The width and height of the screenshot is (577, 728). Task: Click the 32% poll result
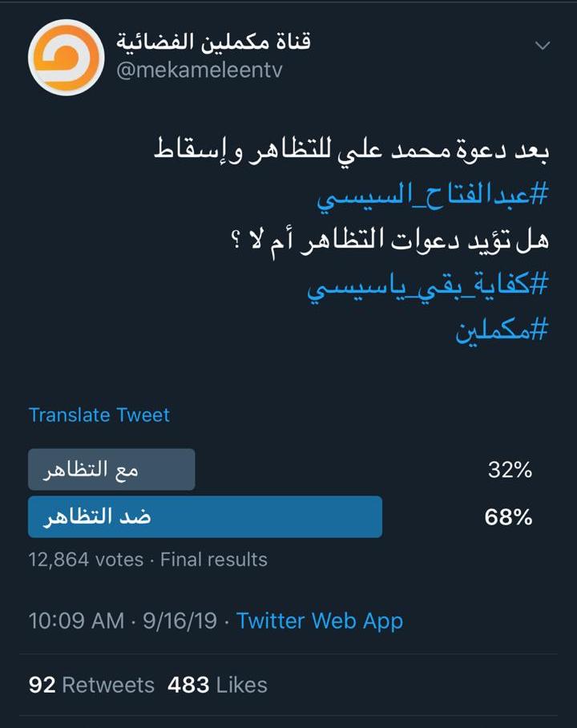(x=510, y=470)
